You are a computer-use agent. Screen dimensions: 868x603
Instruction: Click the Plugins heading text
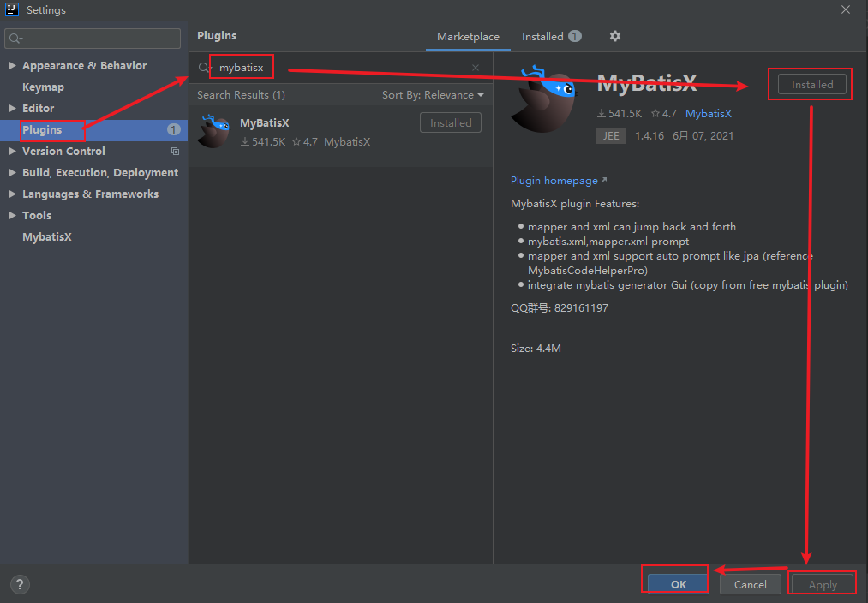(x=217, y=35)
